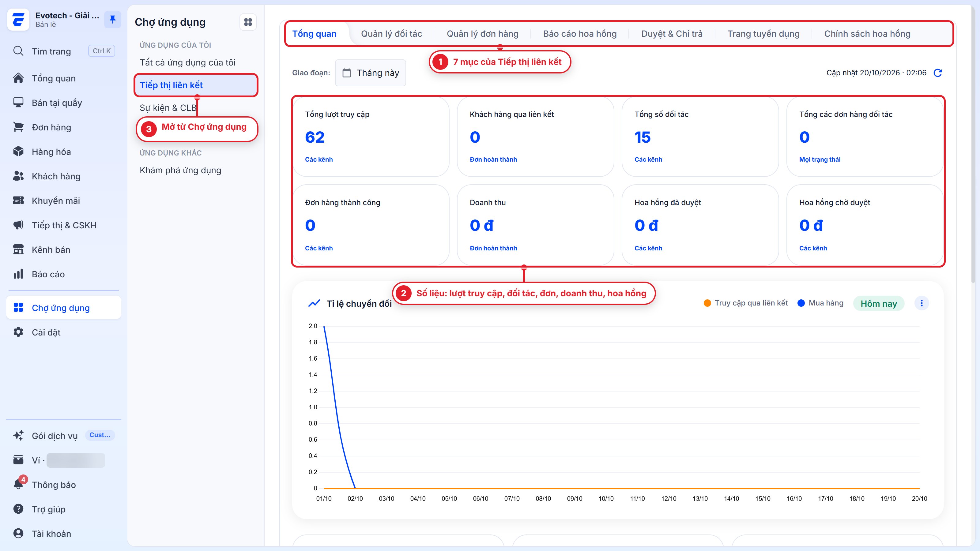This screenshot has width=980, height=551.
Task: Click the search magnifier icon
Action: 18,51
